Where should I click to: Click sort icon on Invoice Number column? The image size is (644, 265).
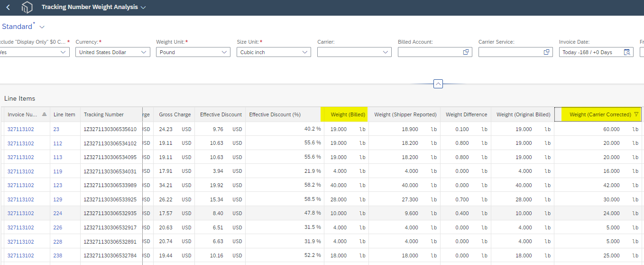tap(44, 114)
